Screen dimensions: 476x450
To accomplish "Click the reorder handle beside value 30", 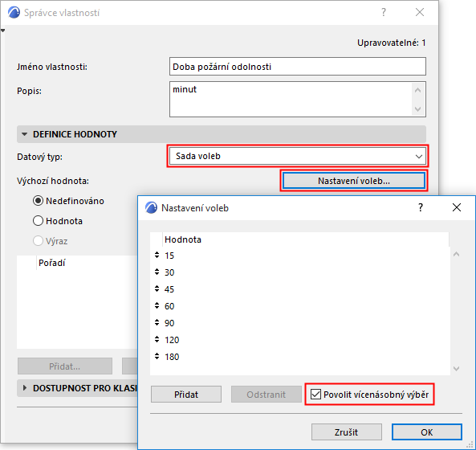I will [x=157, y=272].
